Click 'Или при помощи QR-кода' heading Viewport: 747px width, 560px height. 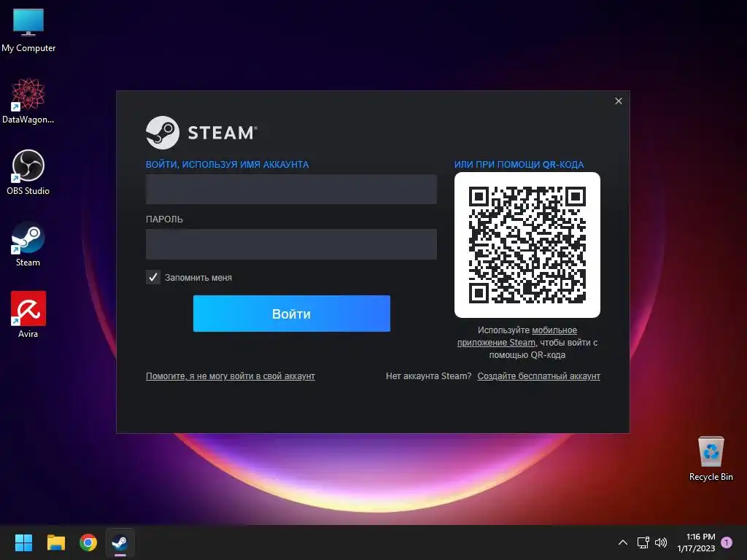pyautogui.click(x=519, y=164)
